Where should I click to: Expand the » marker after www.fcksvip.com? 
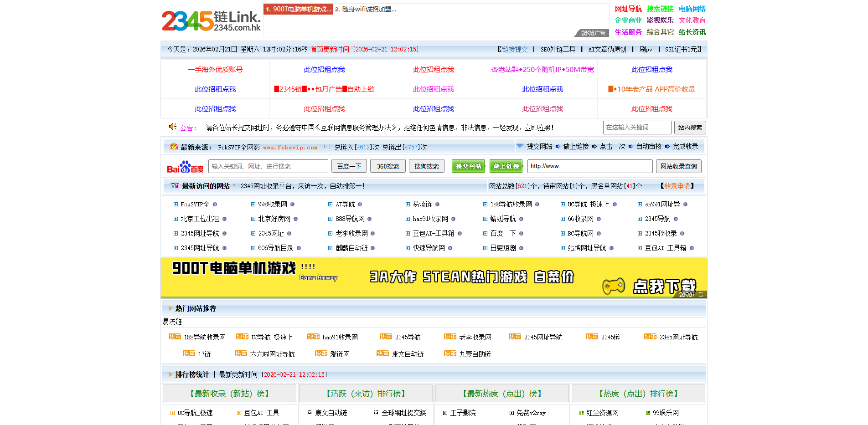(x=325, y=147)
